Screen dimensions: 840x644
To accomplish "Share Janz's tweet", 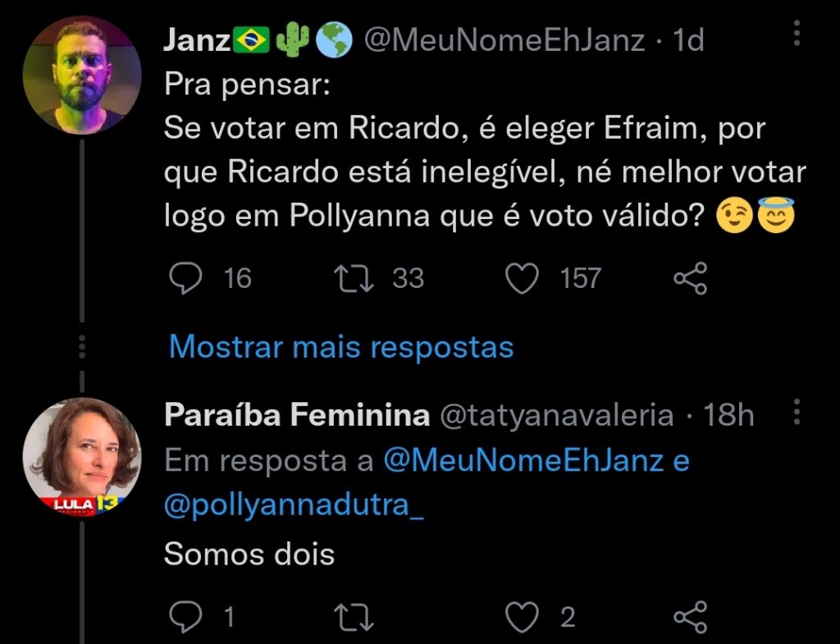I will pyautogui.click(x=690, y=279).
